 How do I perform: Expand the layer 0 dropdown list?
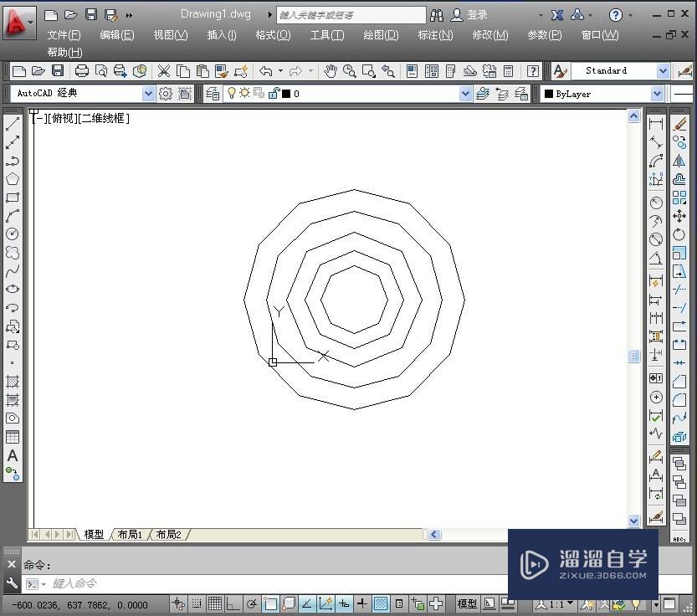tap(466, 93)
